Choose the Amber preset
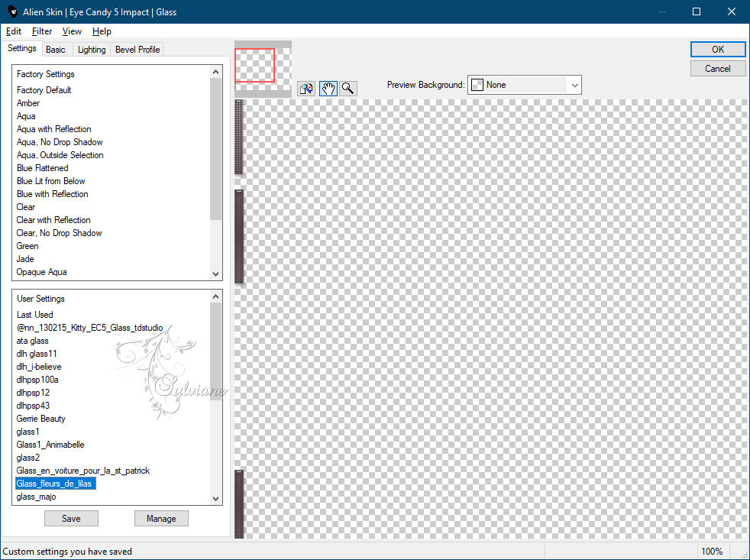The height and width of the screenshot is (560, 750). [x=28, y=103]
